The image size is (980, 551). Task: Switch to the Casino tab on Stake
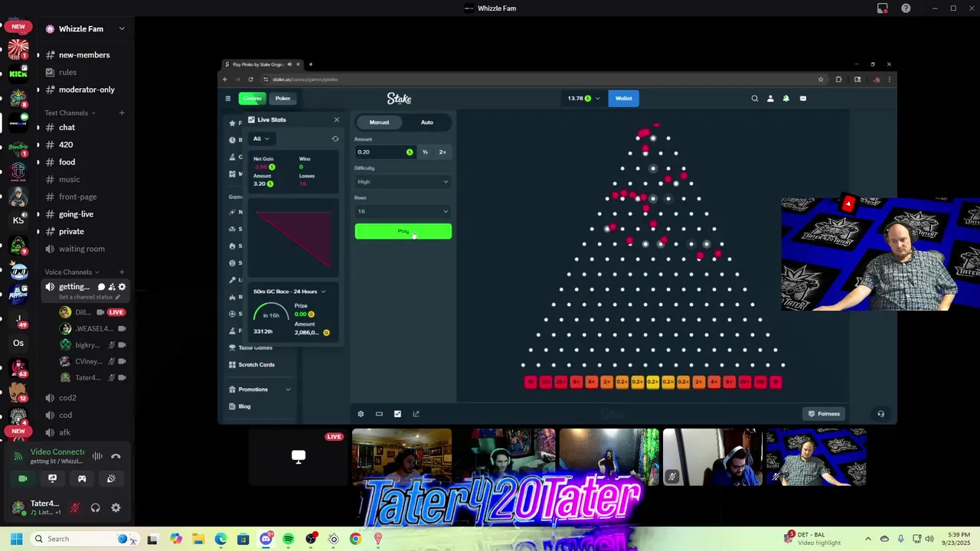[x=252, y=98]
